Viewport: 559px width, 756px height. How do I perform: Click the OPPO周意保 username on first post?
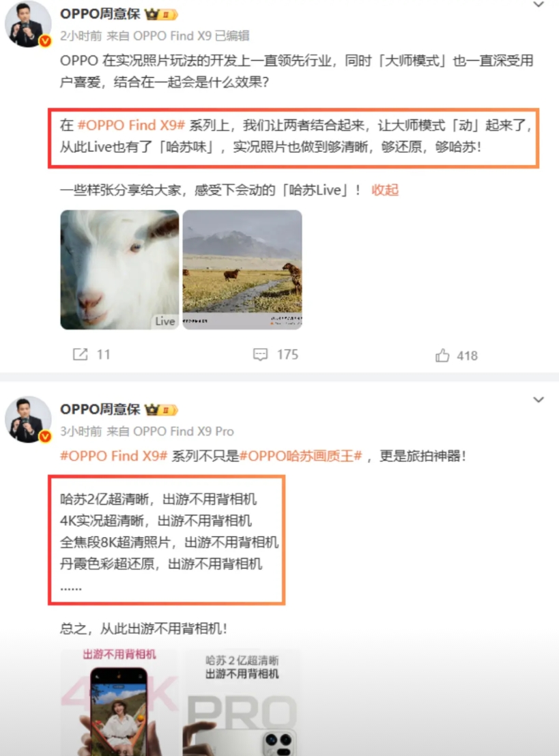tap(100, 14)
